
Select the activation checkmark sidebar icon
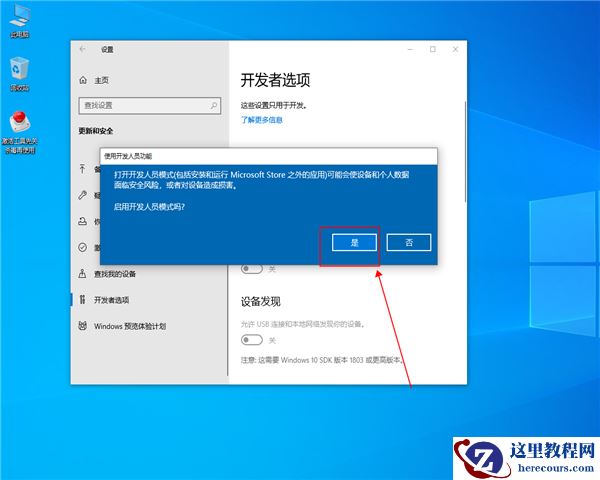click(x=82, y=247)
